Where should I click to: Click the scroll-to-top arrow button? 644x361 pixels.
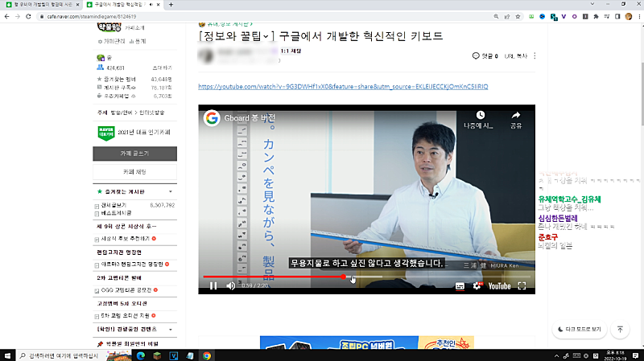[620, 330]
